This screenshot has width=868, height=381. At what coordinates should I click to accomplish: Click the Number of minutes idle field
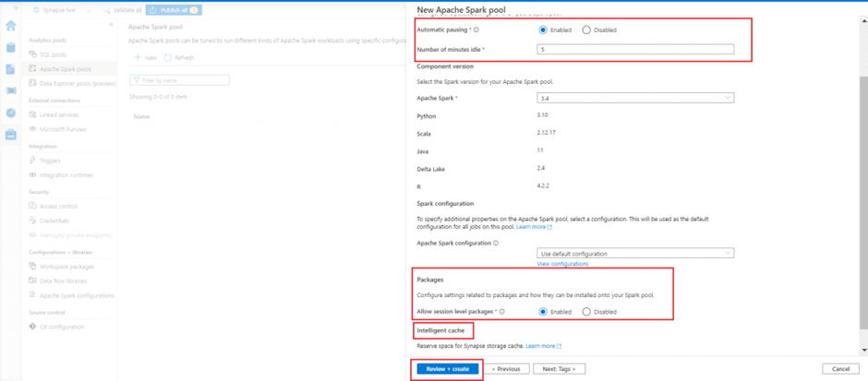click(x=635, y=49)
